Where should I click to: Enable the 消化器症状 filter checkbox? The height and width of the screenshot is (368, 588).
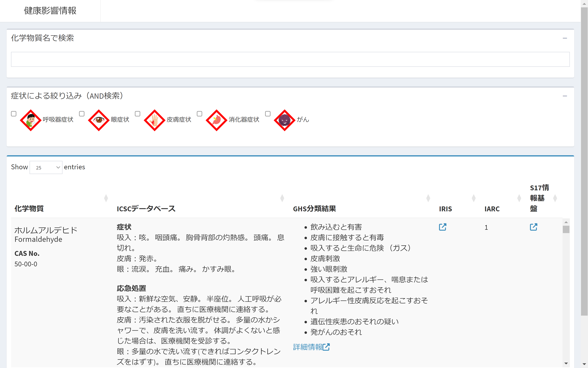199,114
